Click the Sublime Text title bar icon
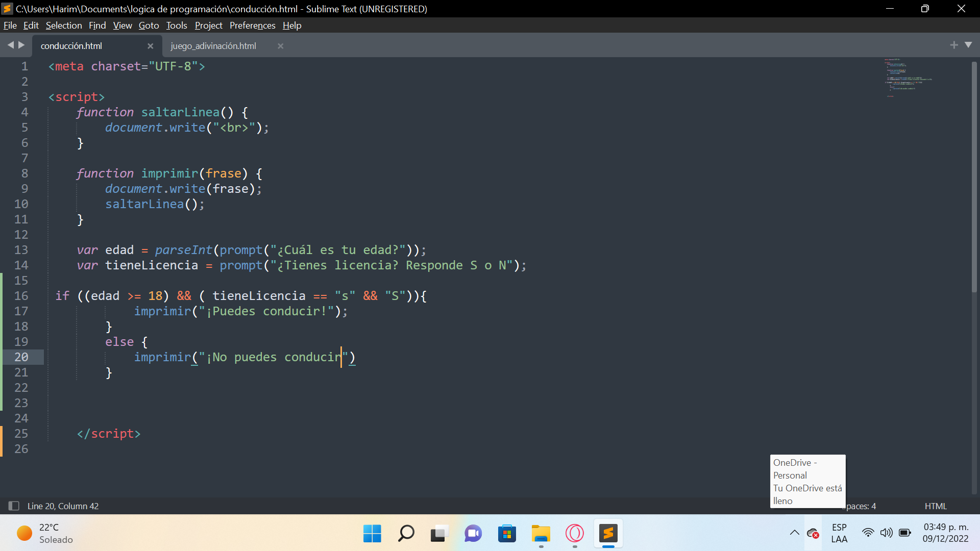 tap(7, 9)
